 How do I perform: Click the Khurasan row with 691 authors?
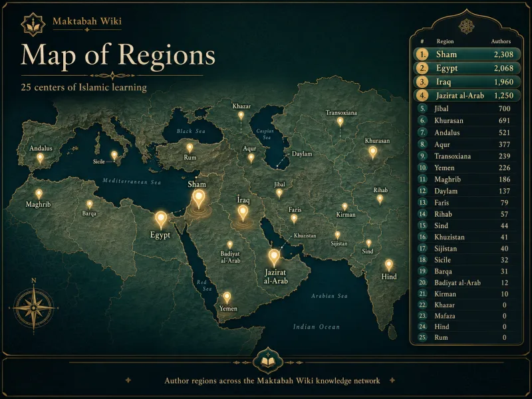coord(467,120)
